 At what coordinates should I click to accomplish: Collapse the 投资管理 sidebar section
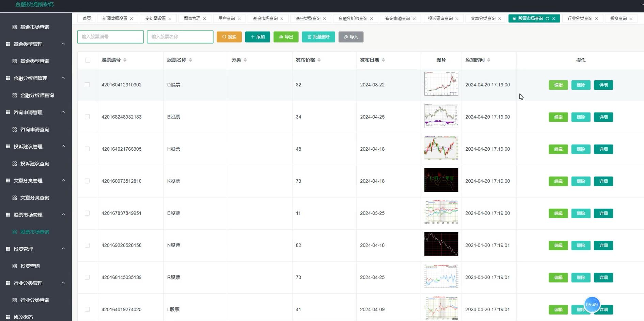point(63,249)
